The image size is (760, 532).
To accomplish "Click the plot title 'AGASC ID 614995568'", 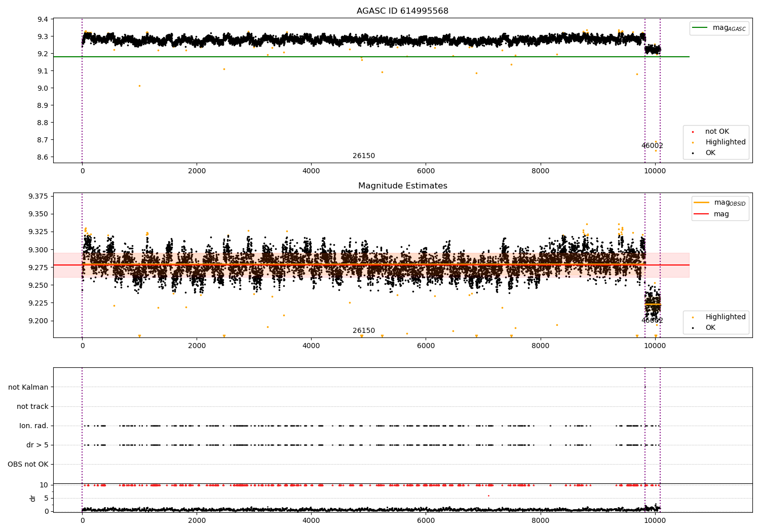I will [x=402, y=11].
